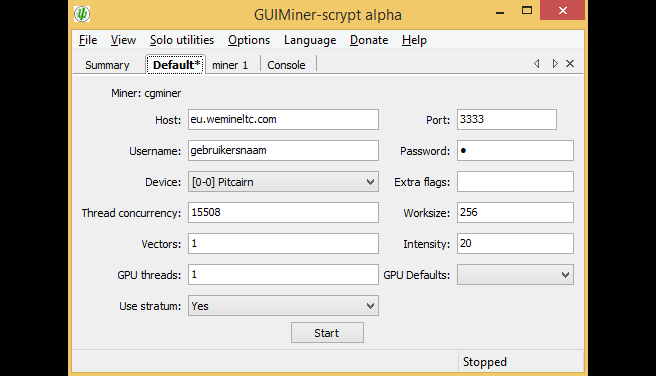This screenshot has height=376, width=656.
Task: Maximize the GUIMiner window
Action: 527,10
